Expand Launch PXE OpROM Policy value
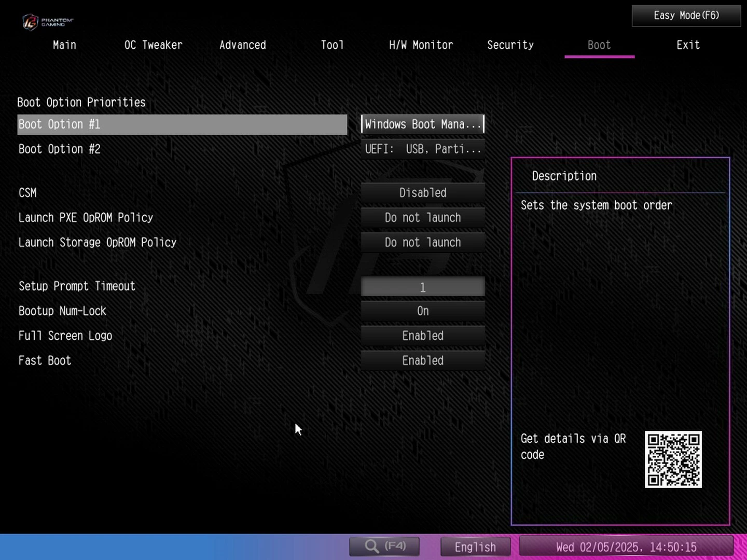Screen dimensions: 747x560 pyautogui.click(x=423, y=217)
